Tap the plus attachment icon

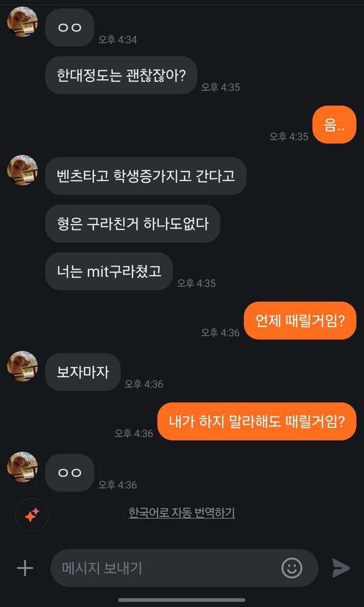pos(24,568)
